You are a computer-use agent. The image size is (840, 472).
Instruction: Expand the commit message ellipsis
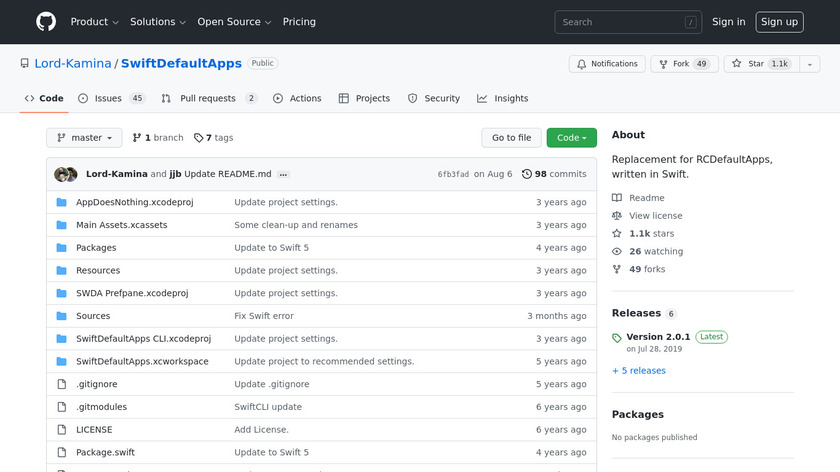(x=284, y=174)
